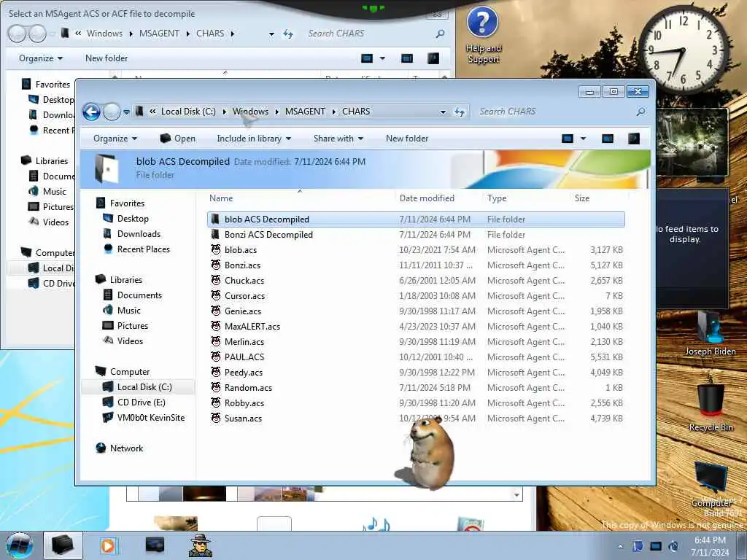The height and width of the screenshot is (560, 747).
Task: Click Local Disk (C:) breadcrumb in address bar
Action: click(188, 112)
